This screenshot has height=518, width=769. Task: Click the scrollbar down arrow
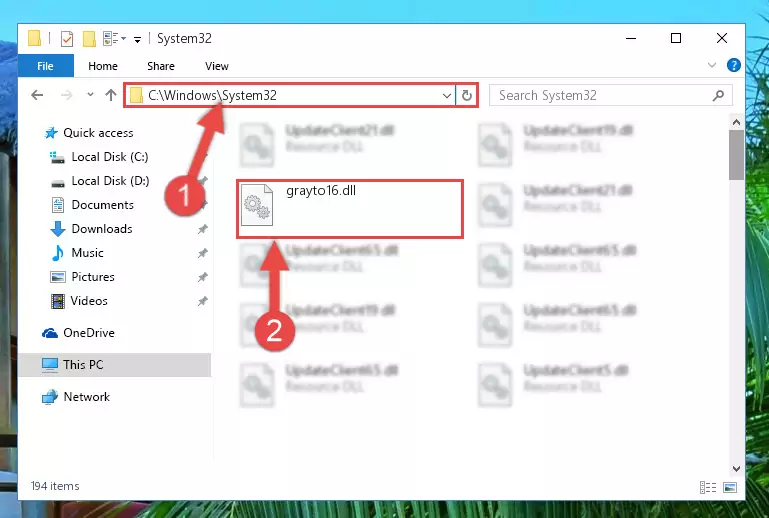point(736,468)
